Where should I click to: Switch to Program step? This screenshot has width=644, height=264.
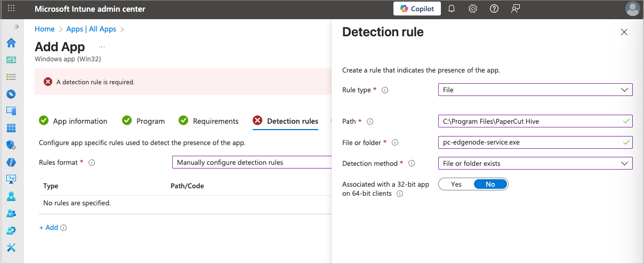point(144,121)
